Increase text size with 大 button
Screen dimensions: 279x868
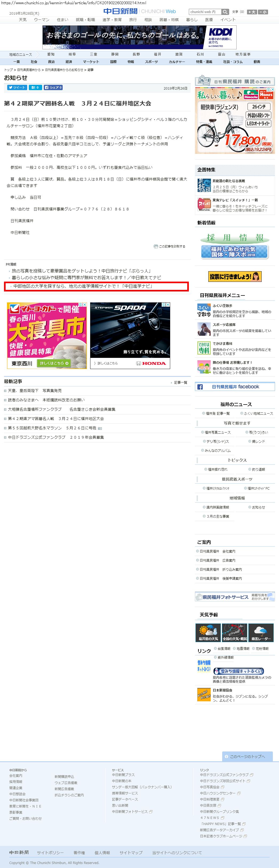click(x=252, y=12)
